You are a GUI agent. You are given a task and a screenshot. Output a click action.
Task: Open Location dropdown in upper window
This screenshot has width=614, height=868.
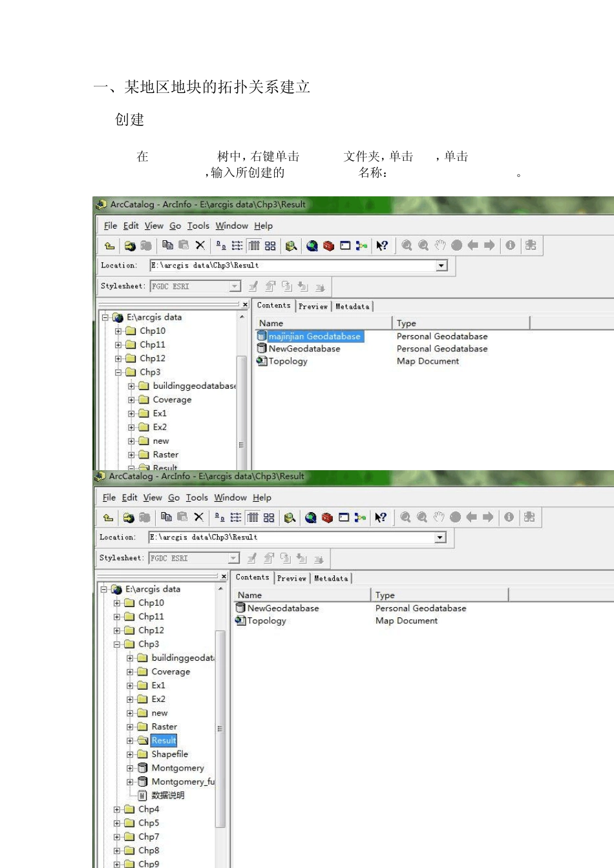coord(441,265)
